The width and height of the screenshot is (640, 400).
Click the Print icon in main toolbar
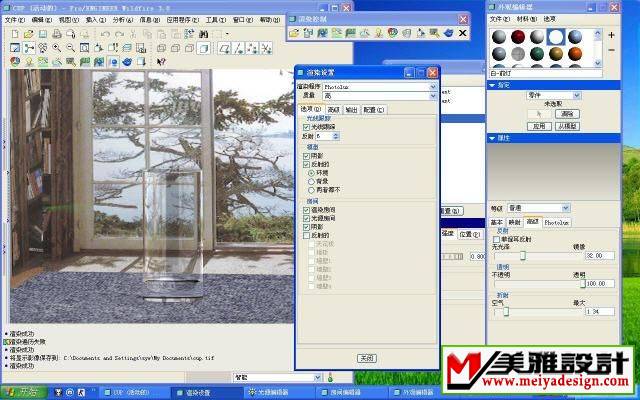tap(57, 34)
